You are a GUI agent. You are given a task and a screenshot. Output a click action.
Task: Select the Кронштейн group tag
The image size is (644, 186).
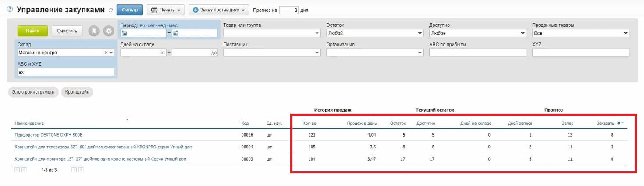pos(77,92)
